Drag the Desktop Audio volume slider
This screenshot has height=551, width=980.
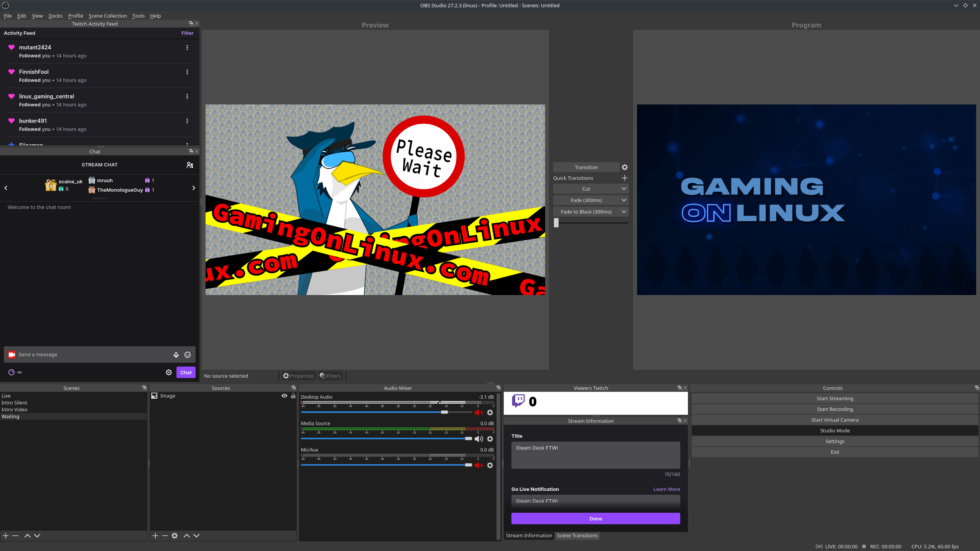(444, 412)
